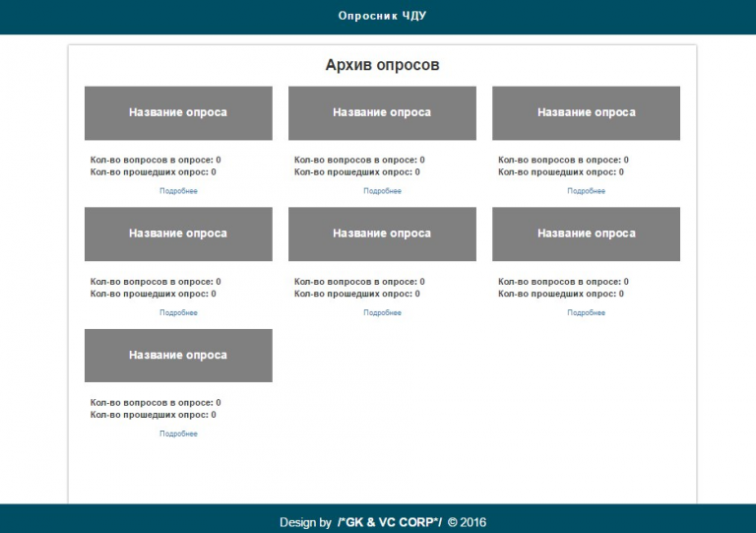Open Подробнее link in top-right survey card
The image size is (756, 533).
tap(586, 191)
